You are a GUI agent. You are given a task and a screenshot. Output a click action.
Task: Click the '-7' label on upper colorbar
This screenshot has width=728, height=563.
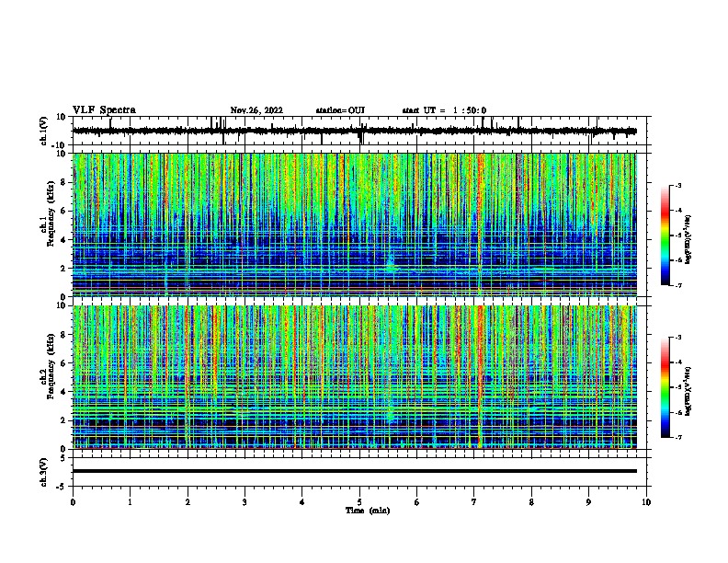pos(678,285)
